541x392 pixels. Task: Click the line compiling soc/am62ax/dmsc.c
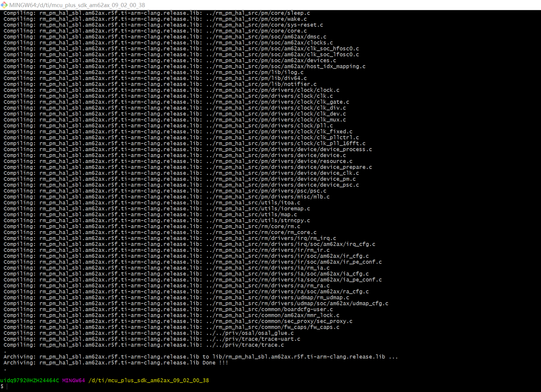click(165, 37)
